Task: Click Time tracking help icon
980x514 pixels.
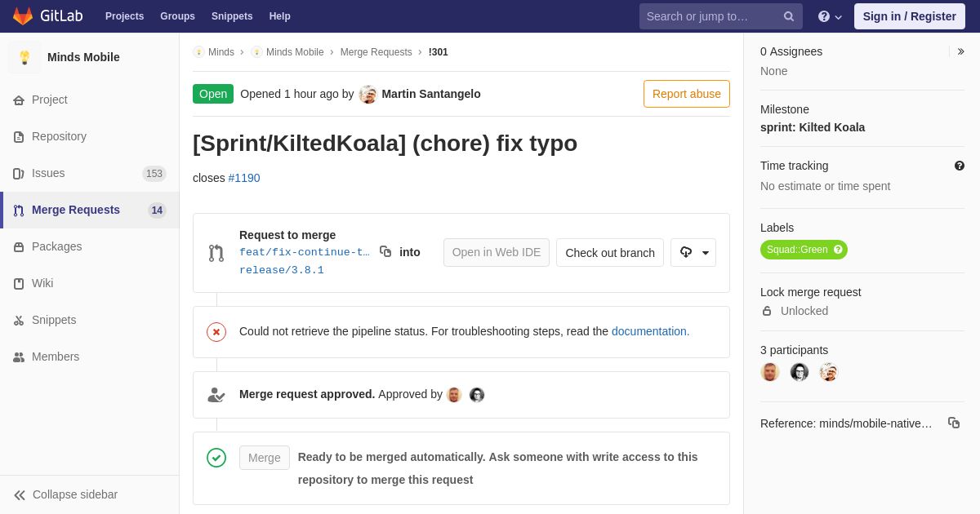Action: point(960,166)
